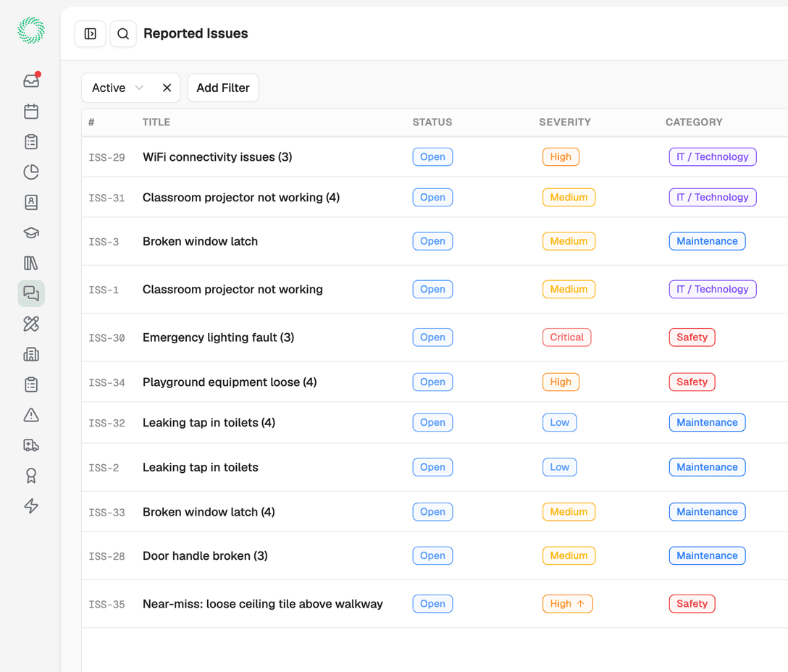Click the Critical severity badge
The width and height of the screenshot is (788, 672).
point(566,337)
